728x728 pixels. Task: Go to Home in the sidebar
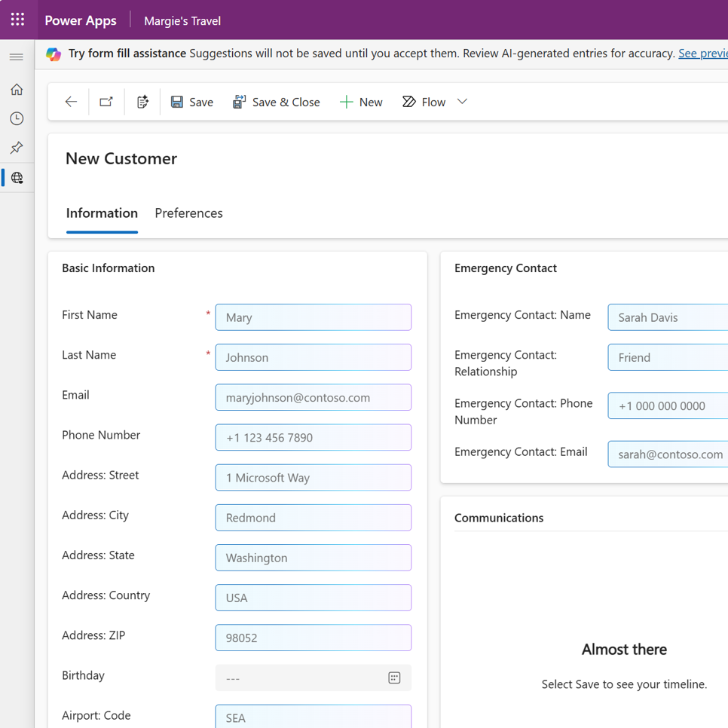point(17,89)
